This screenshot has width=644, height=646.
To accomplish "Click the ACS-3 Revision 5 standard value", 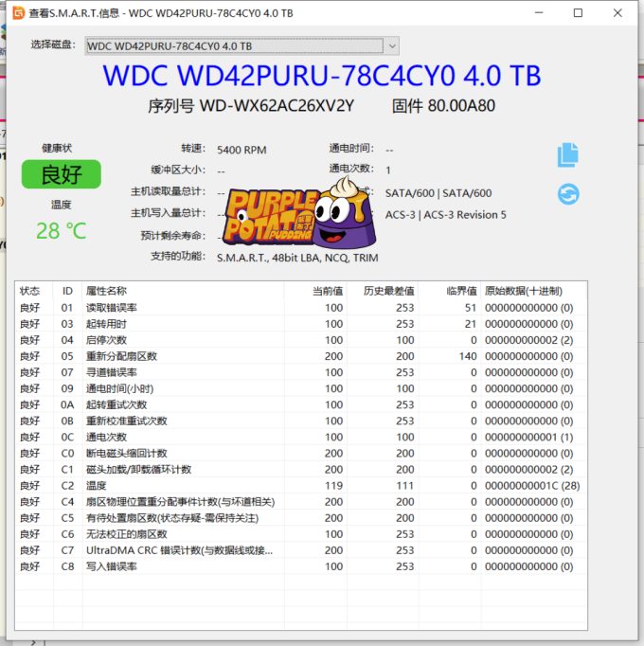I will 445,215.
